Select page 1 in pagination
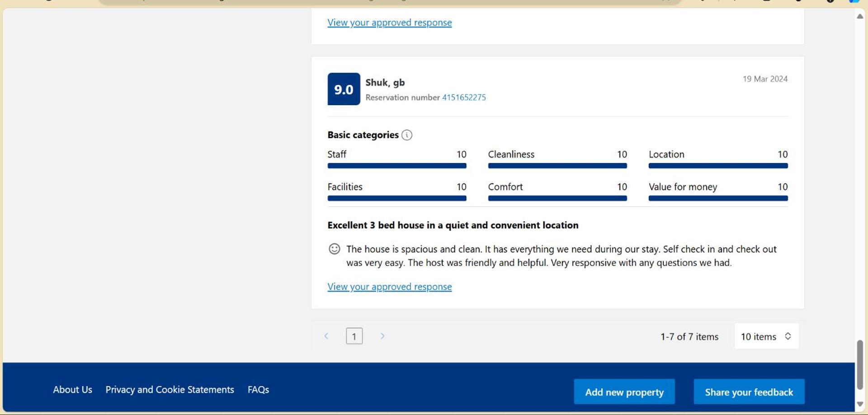868x415 pixels. pyautogui.click(x=354, y=336)
